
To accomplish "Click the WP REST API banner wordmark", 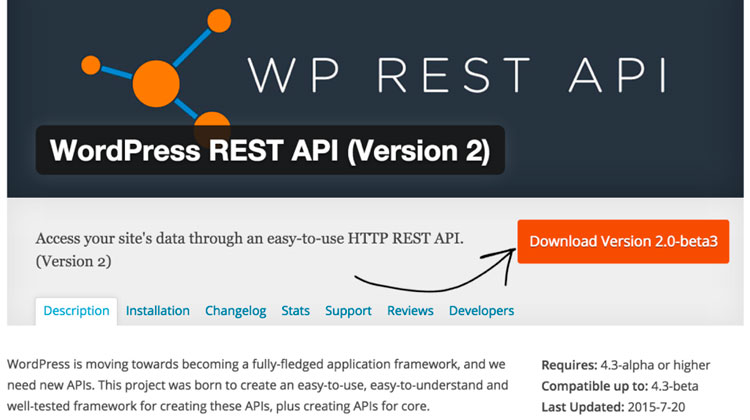I will pos(458,76).
